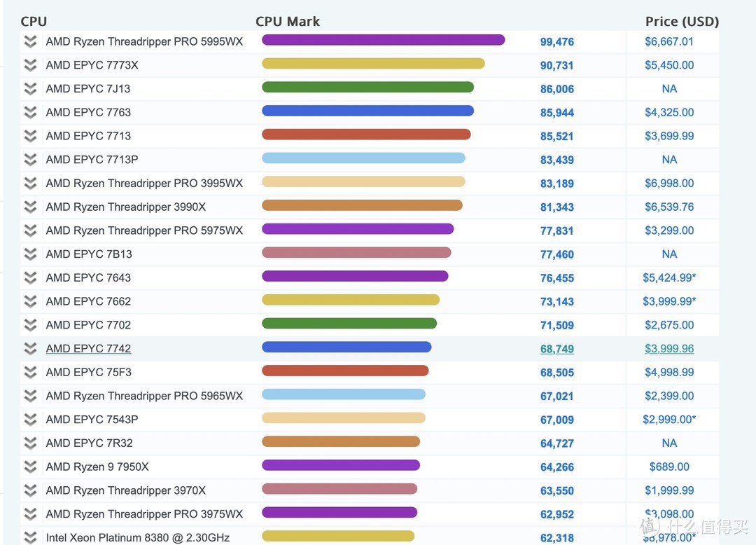Expand details for AMD EPYC 7713P
Image resolution: width=756 pixels, height=545 pixels.
[29, 159]
